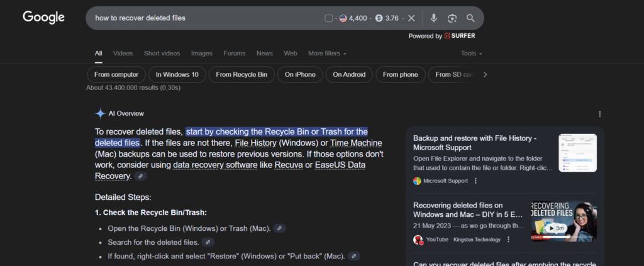Select the On iPhone chip

[300, 75]
